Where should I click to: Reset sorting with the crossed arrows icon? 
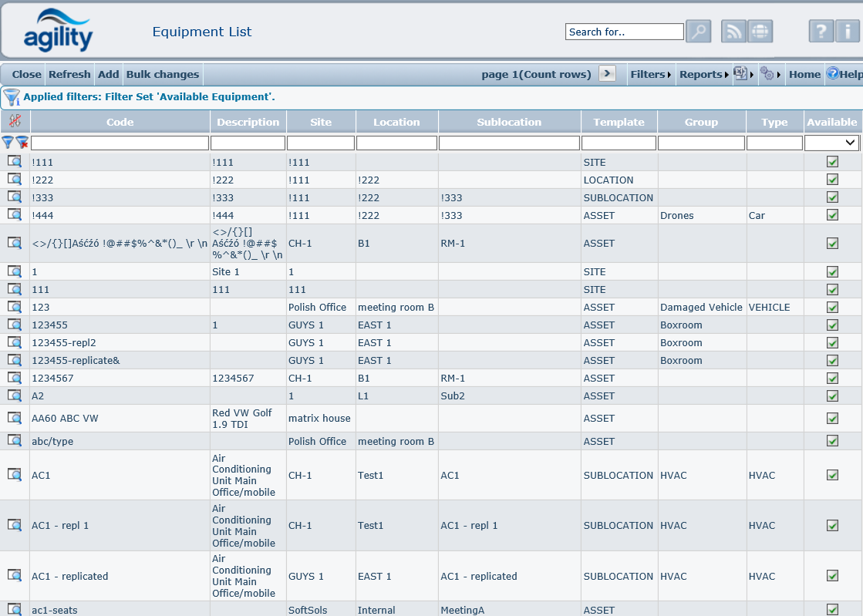[15, 122]
